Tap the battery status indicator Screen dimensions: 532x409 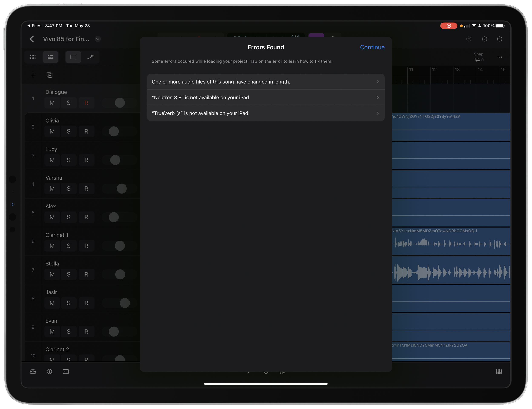pyautogui.click(x=500, y=26)
